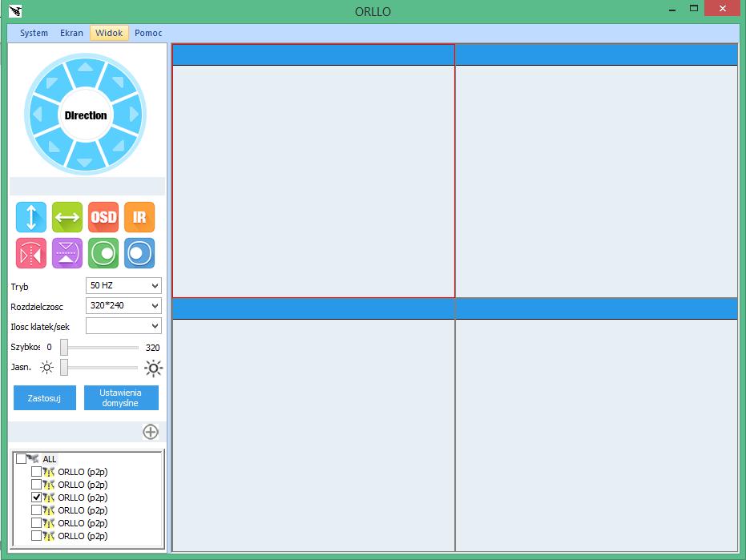Check the ALL checkbox in camera tree
The width and height of the screenshot is (746, 560).
click(21, 459)
